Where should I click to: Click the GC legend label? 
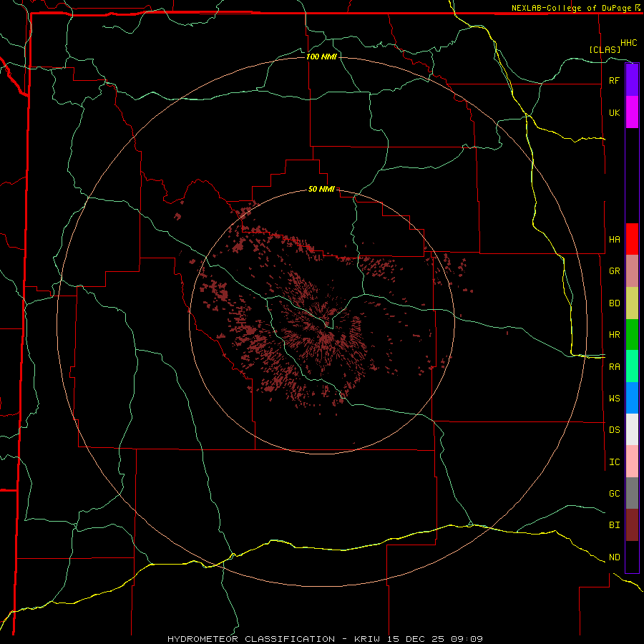(614, 493)
